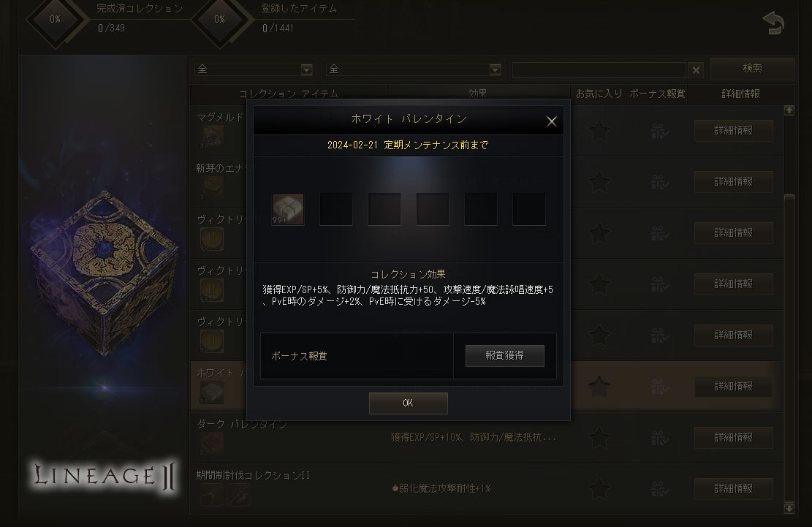Click bonus reward gift icon in ダーク バレンタイン row

[x=659, y=437]
